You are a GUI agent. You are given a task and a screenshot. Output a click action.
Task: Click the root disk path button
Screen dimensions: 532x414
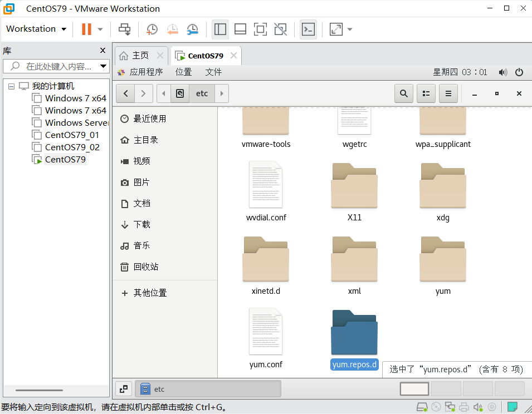[x=180, y=93]
